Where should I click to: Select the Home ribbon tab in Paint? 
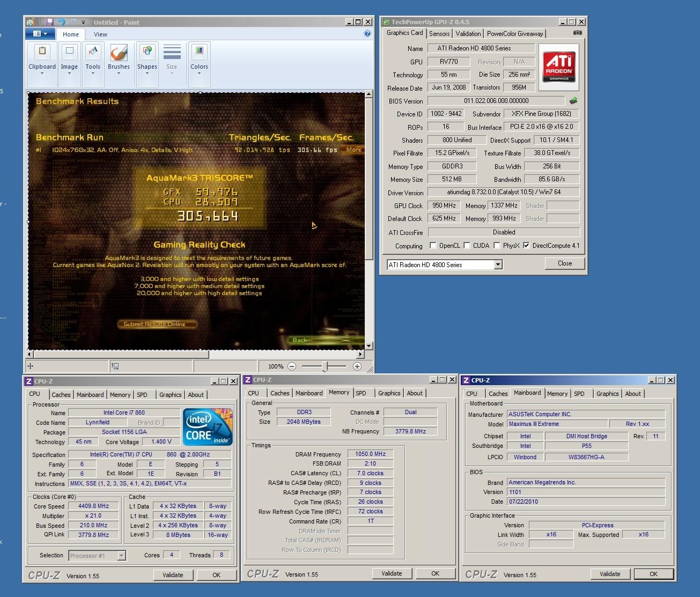tap(71, 34)
